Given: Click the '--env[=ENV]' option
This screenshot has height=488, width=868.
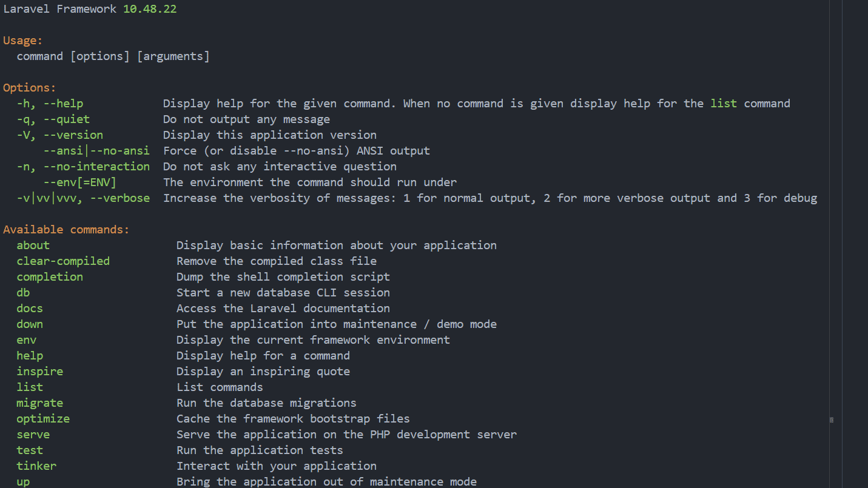Looking at the screenshot, I should click(x=79, y=182).
